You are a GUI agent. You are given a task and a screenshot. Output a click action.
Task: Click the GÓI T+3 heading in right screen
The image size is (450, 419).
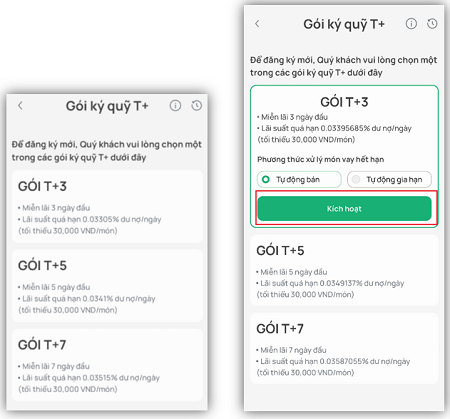(344, 102)
